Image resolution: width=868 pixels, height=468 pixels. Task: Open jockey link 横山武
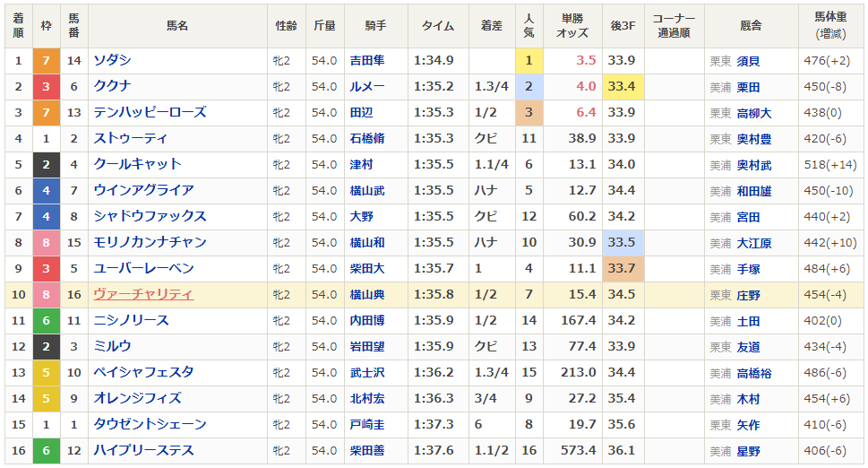pyautogui.click(x=367, y=191)
